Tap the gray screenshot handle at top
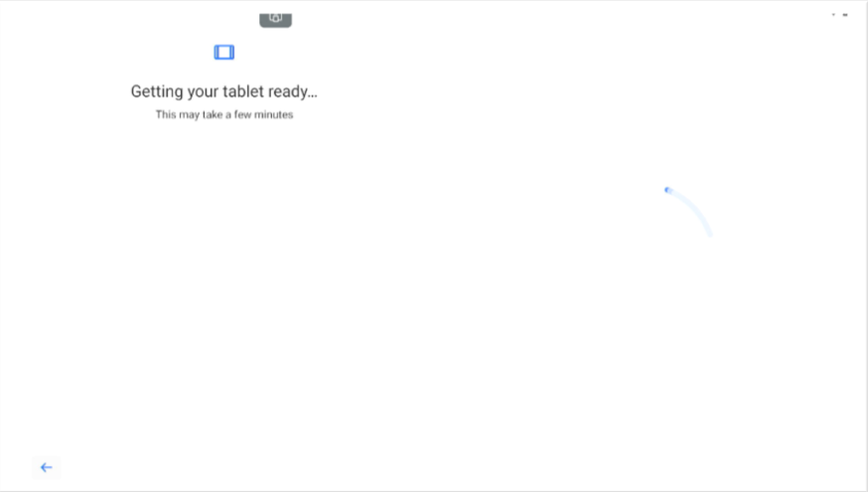Image resolution: width=868 pixels, height=492 pixels. click(276, 20)
